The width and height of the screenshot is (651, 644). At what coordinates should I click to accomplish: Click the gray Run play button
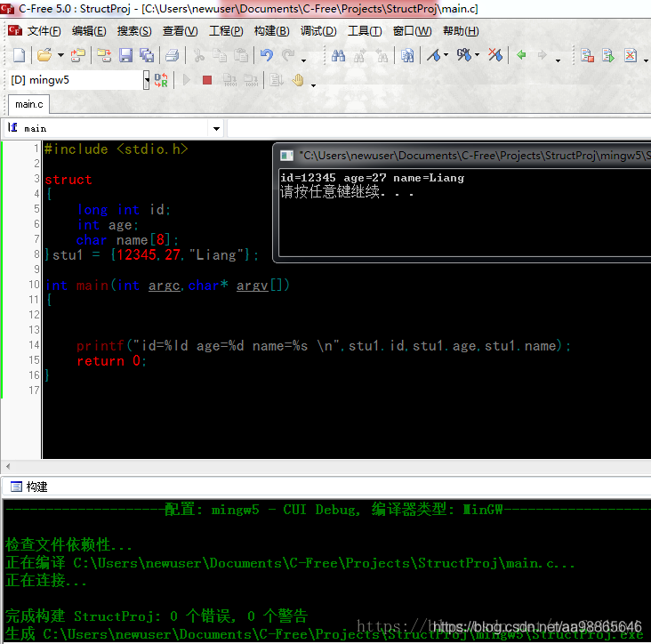click(187, 80)
